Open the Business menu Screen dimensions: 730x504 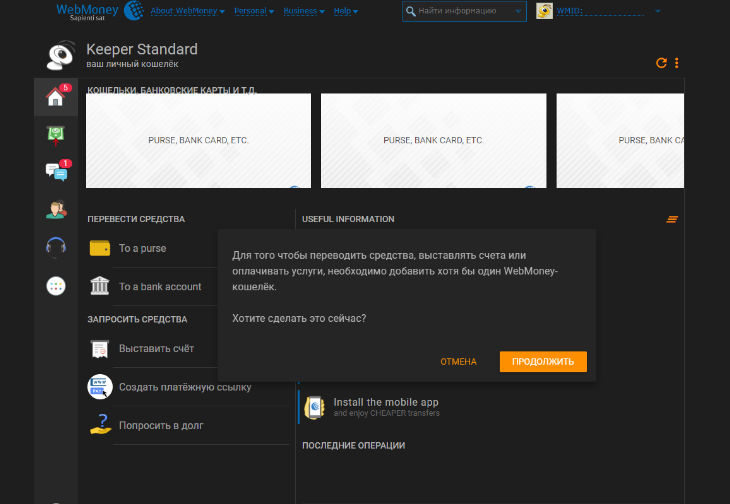coord(304,11)
